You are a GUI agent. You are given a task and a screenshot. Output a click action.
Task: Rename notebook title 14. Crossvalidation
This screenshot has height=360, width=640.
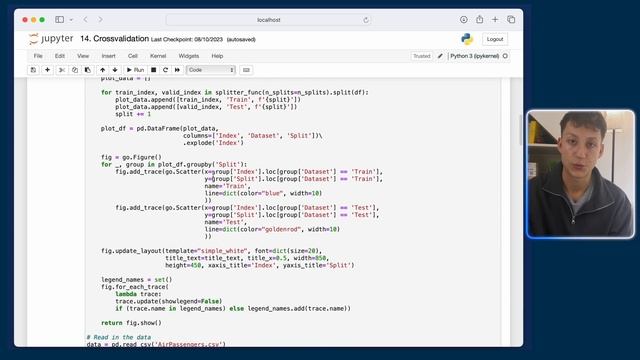114,39
